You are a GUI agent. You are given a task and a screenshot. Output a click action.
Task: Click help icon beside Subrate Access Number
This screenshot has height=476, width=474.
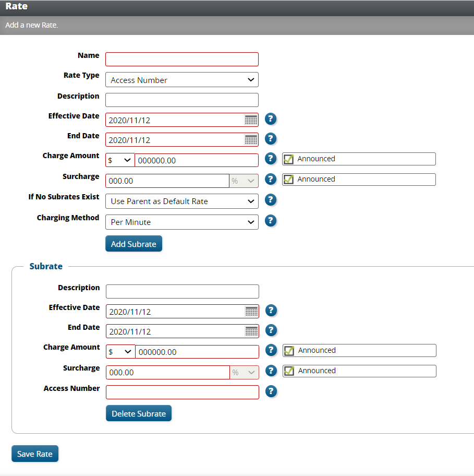click(271, 391)
